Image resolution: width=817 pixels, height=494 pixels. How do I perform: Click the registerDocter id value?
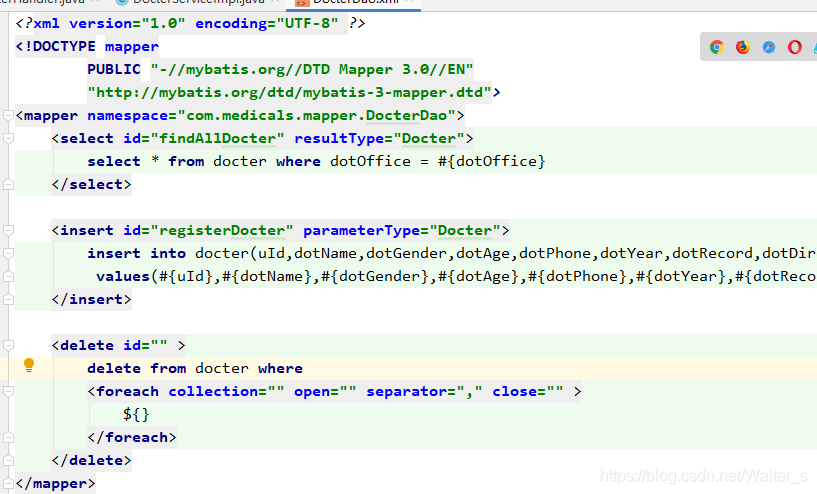pyautogui.click(x=221, y=231)
